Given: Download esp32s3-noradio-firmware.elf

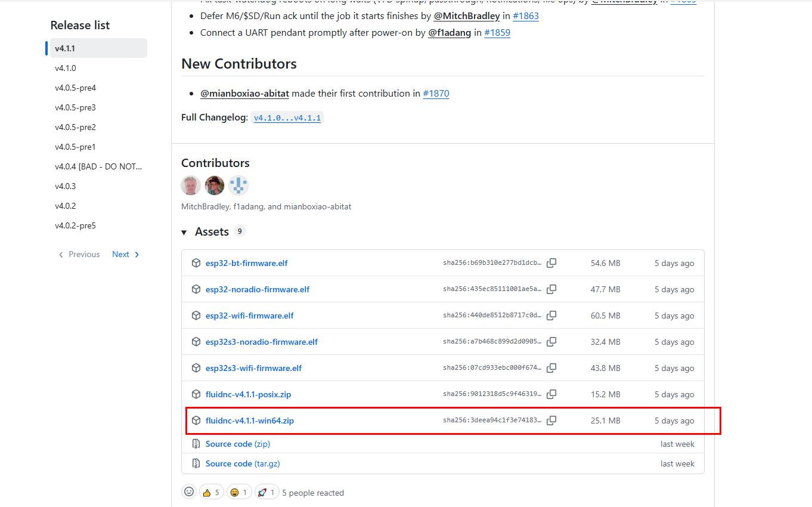Looking at the screenshot, I should (262, 342).
